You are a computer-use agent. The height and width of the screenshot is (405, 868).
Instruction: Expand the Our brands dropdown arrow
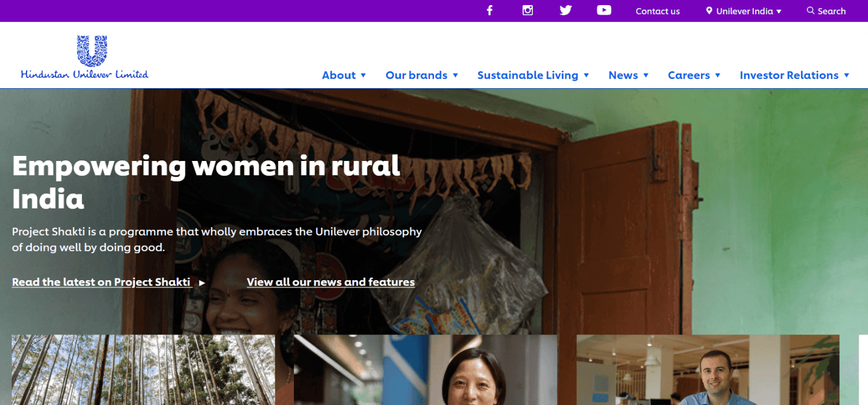point(455,75)
